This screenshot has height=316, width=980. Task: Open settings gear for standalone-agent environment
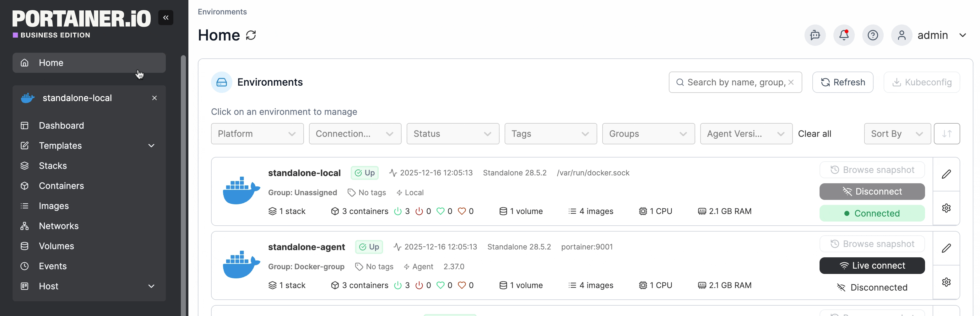[x=946, y=282]
